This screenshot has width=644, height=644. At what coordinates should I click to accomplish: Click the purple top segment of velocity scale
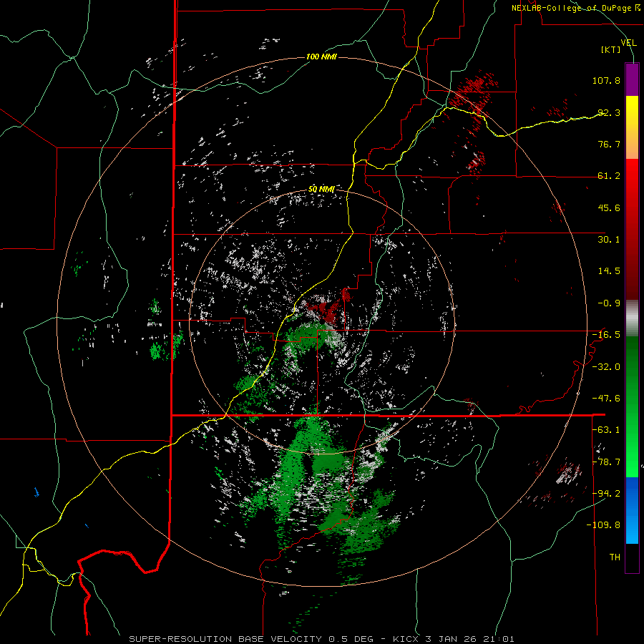click(632, 79)
